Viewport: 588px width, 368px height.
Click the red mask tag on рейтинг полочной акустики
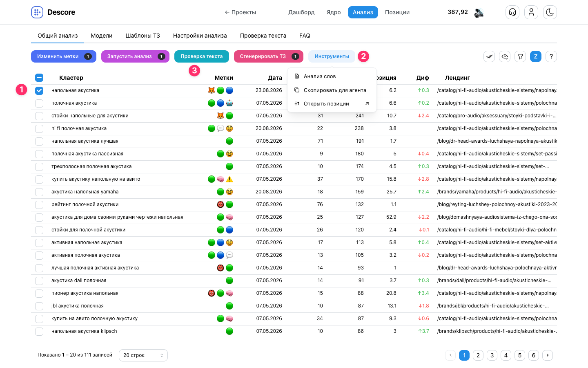pos(220,204)
